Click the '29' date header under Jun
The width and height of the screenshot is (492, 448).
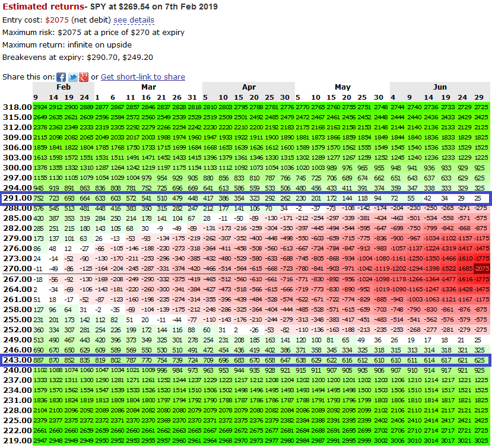479,97
